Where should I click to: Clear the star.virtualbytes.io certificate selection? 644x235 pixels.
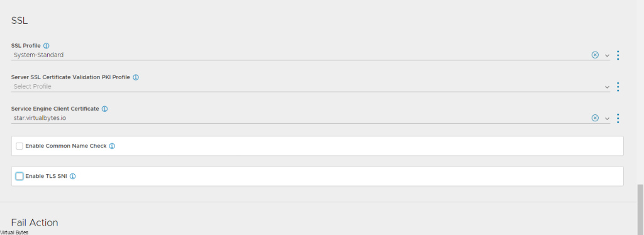(x=595, y=118)
